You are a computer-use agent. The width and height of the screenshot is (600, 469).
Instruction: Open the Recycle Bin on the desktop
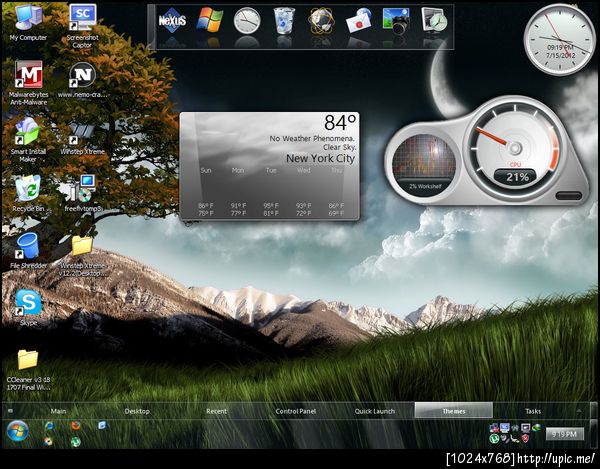[28, 193]
